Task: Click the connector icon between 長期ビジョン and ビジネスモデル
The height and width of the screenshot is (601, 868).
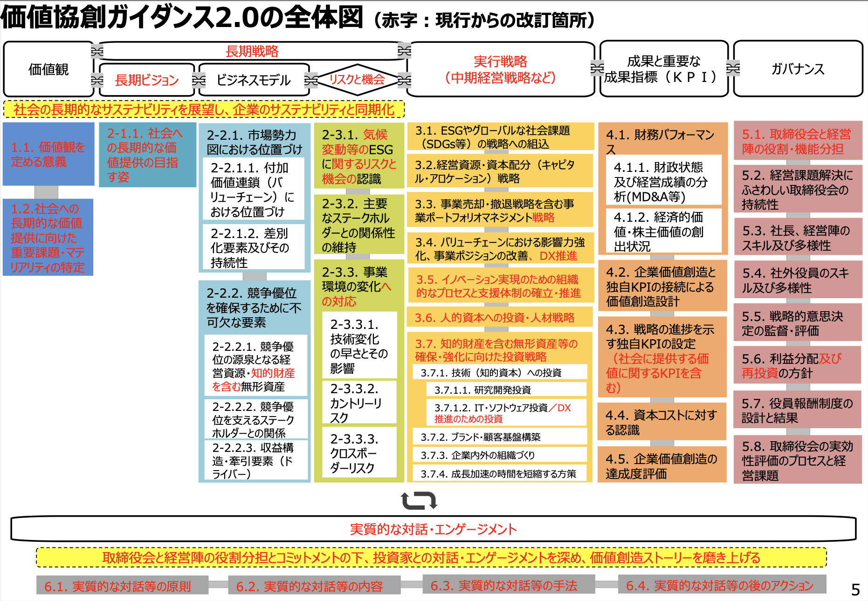Action: (x=199, y=79)
